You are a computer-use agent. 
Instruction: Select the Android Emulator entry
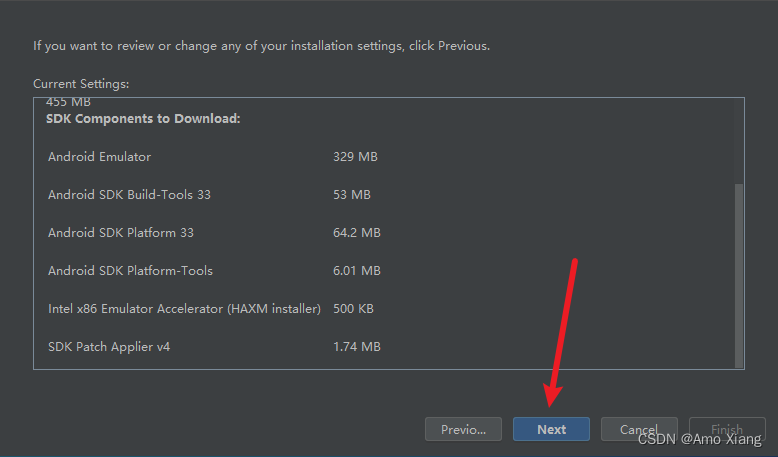(x=99, y=157)
